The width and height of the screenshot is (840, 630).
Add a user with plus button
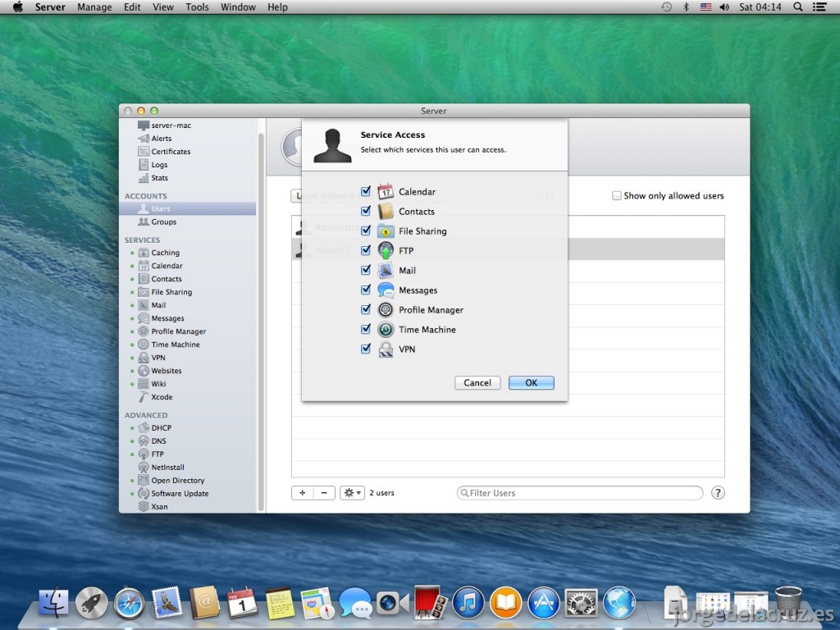pyautogui.click(x=302, y=493)
